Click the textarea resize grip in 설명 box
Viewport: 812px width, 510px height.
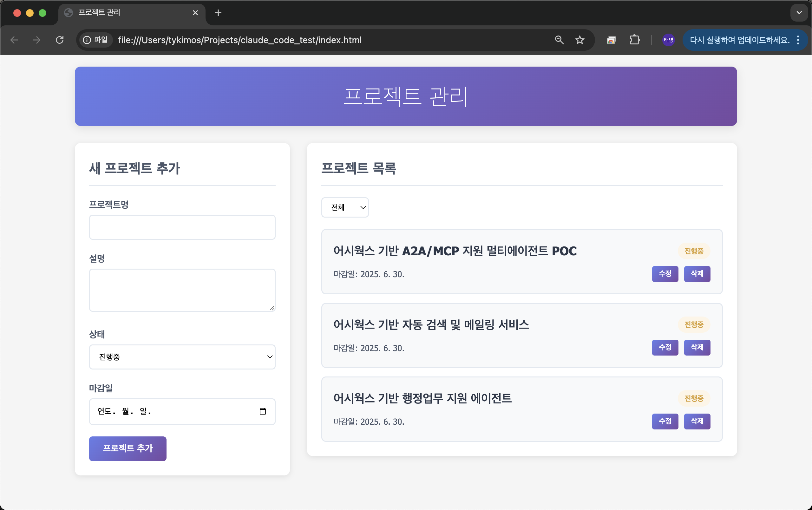(x=272, y=308)
